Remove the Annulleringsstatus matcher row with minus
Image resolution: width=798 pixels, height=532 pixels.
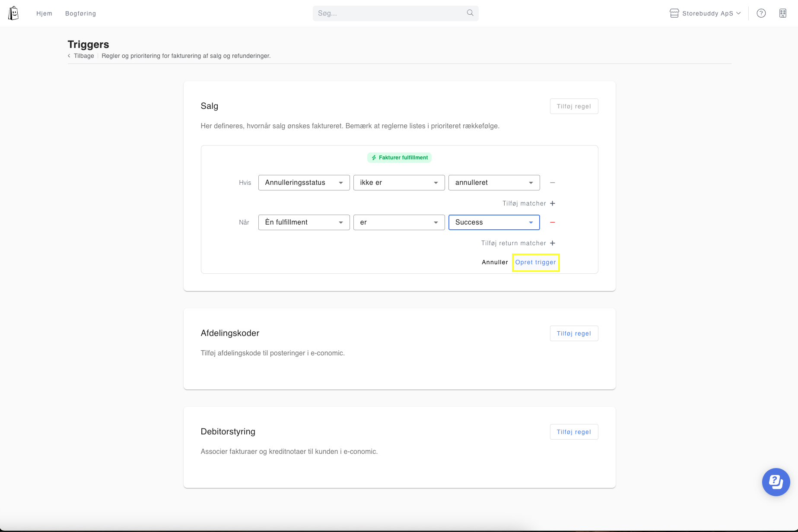click(552, 183)
